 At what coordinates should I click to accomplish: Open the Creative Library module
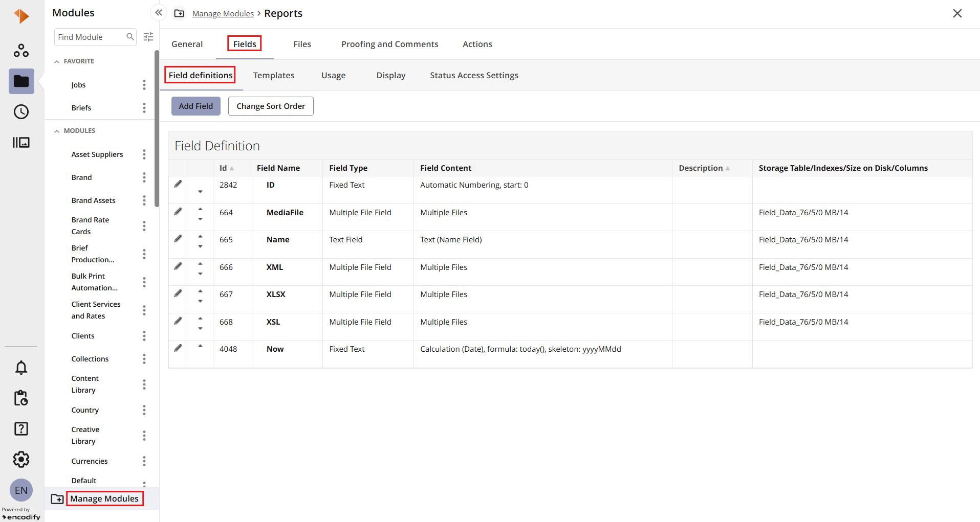pyautogui.click(x=85, y=435)
